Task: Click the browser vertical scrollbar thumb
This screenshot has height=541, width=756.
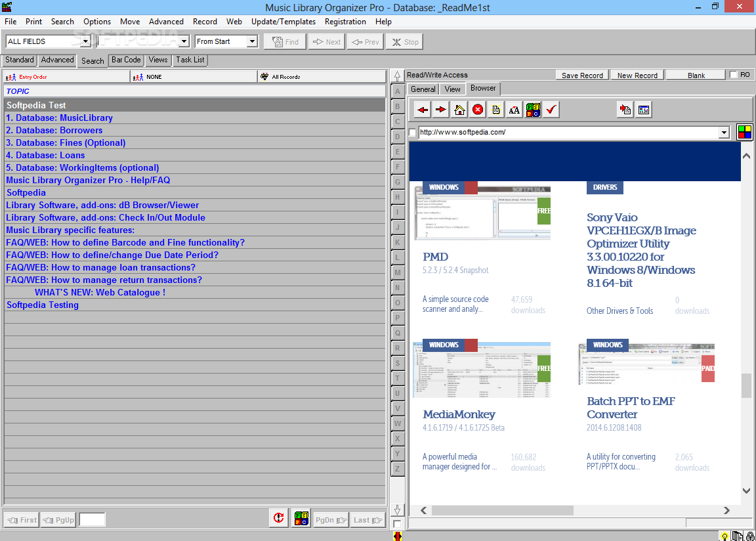Action: point(746,385)
